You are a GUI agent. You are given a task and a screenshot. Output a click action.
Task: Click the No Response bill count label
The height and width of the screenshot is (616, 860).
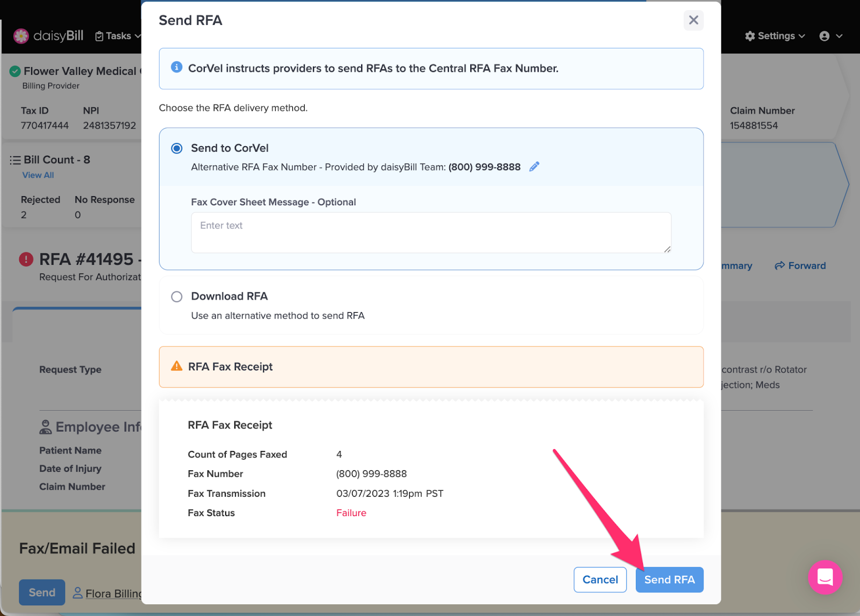pyautogui.click(x=105, y=199)
